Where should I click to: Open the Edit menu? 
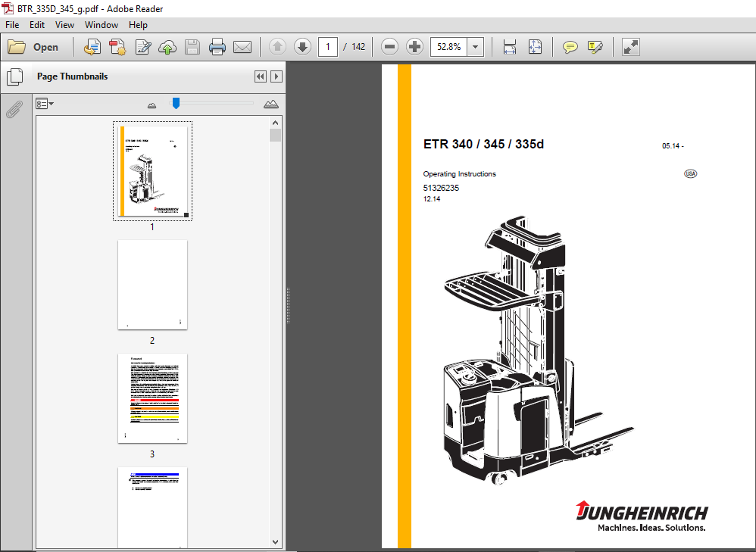37,24
